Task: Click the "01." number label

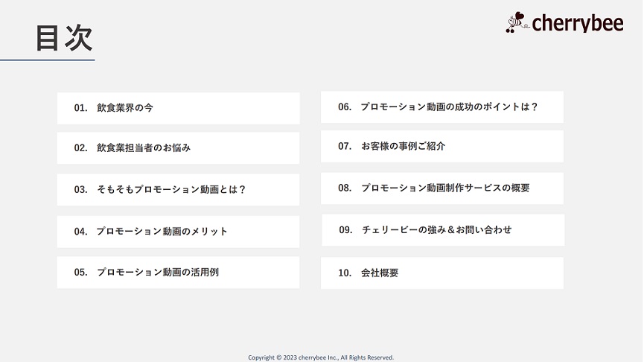Action: 81,108
